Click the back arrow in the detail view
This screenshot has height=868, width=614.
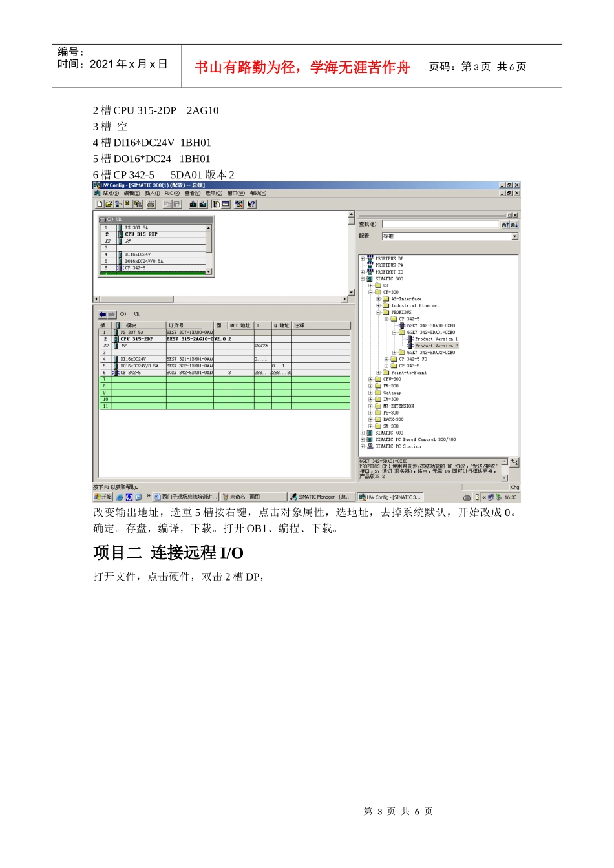pos(103,315)
